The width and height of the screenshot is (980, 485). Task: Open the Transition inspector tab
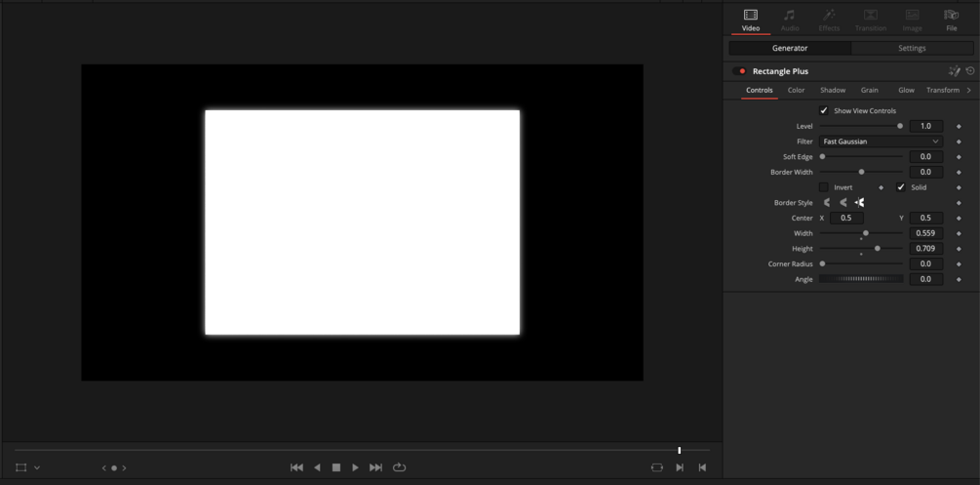(871, 20)
